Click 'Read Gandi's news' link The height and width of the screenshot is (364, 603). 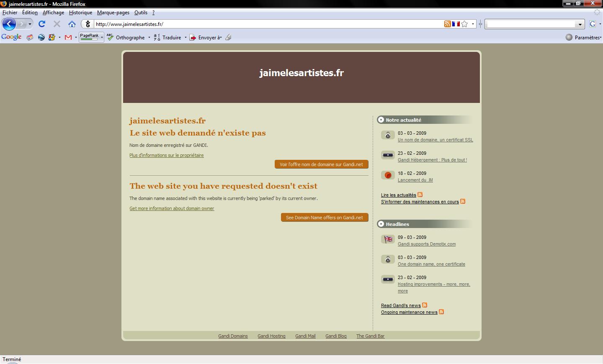point(401,305)
